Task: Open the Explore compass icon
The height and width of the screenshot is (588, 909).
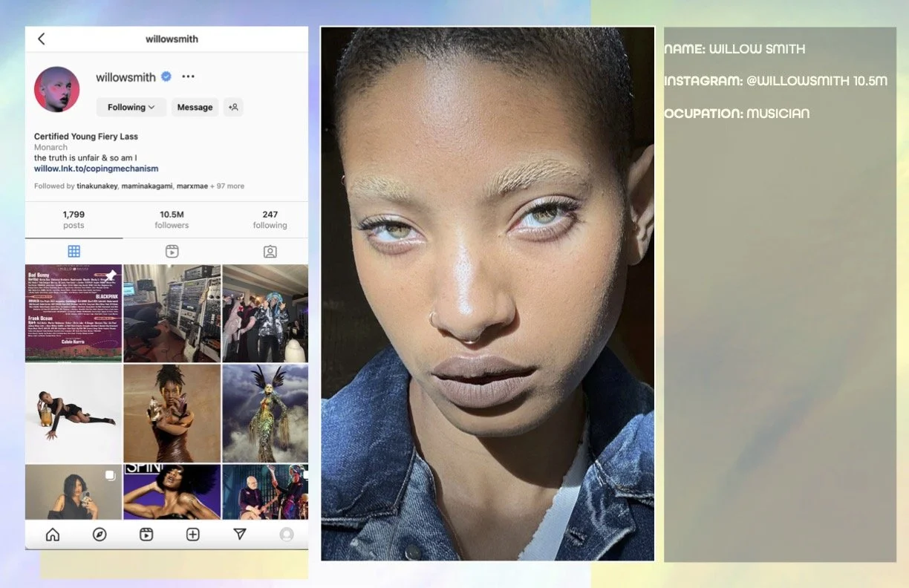Action: pos(100,535)
